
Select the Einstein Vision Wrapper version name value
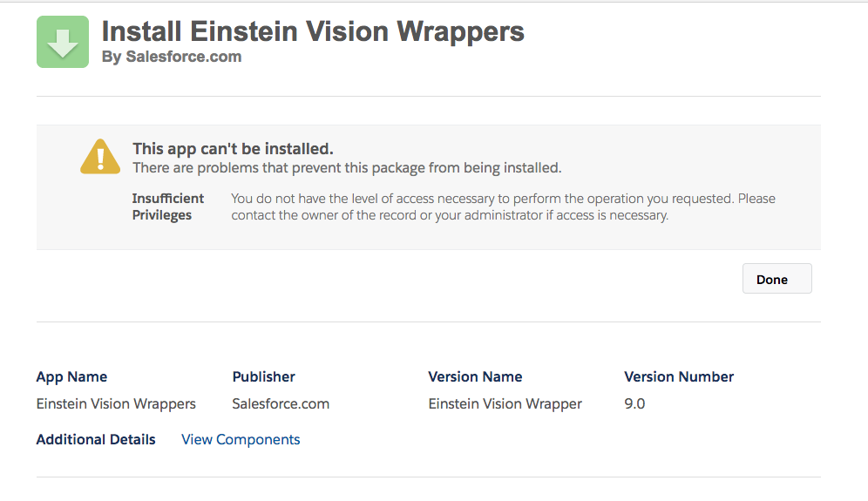pyautogui.click(x=505, y=404)
